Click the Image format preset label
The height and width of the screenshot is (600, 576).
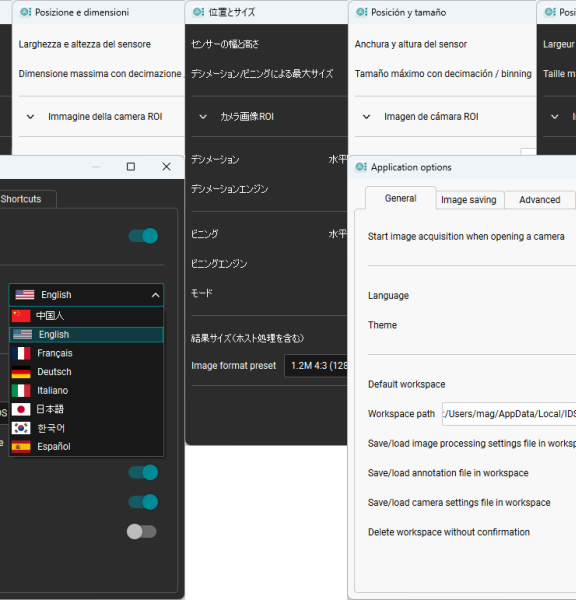coord(233,366)
